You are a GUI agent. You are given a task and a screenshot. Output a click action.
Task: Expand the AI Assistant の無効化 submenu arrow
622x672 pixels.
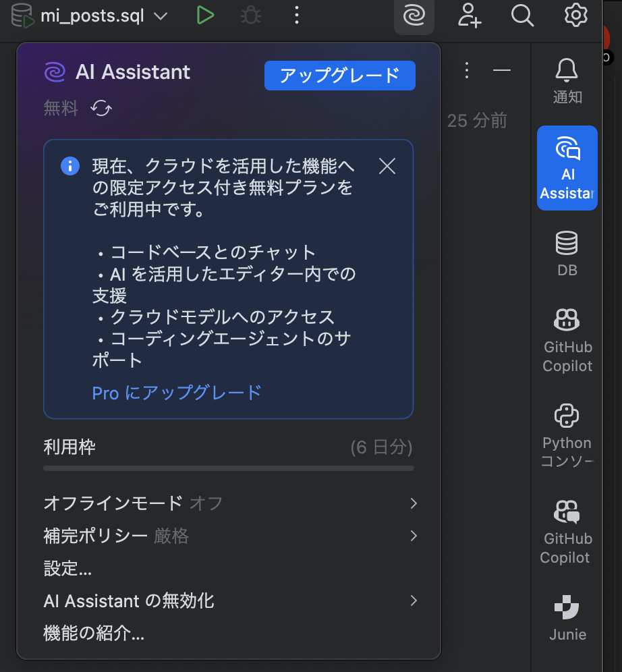[x=414, y=600]
